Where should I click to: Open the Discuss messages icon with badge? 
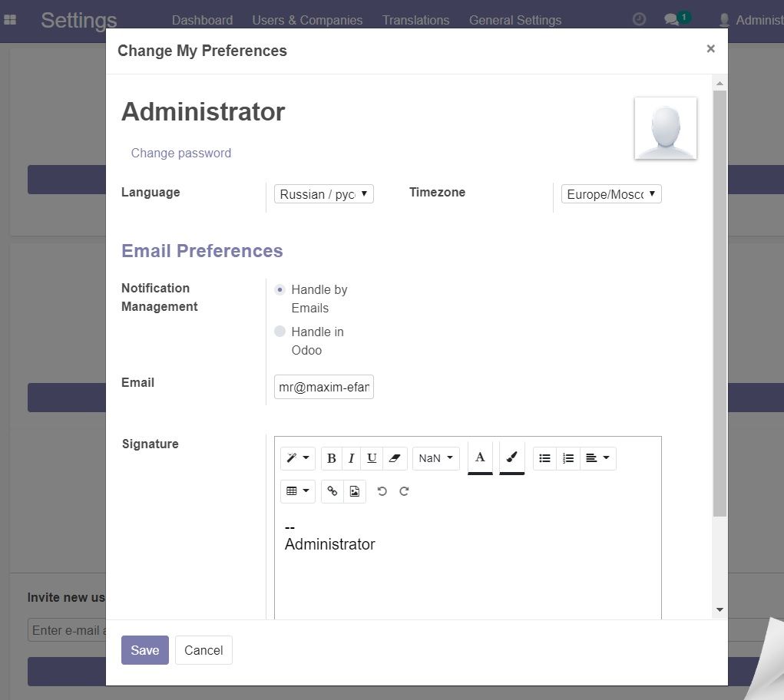pos(672,17)
